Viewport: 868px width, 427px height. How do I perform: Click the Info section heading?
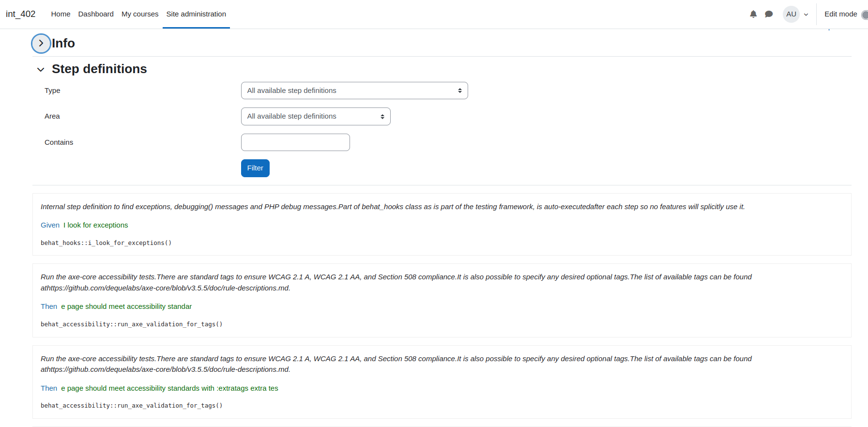click(63, 43)
